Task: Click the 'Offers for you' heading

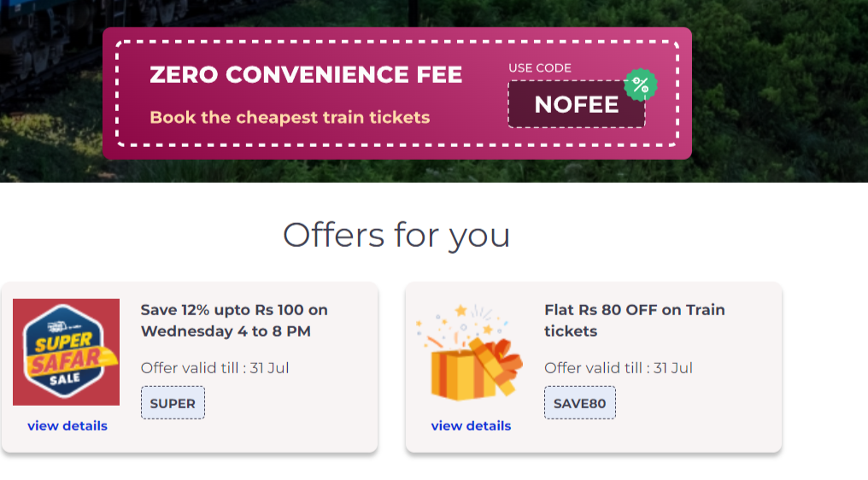Action: (396, 235)
